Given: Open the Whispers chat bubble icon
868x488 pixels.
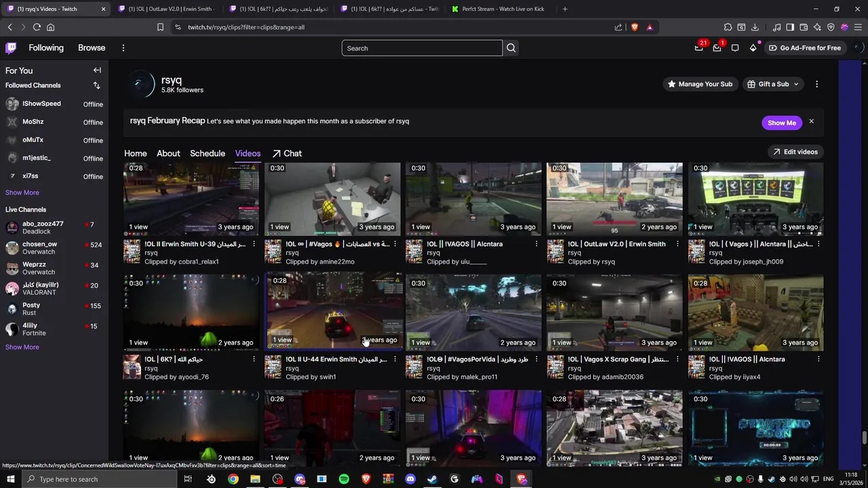Looking at the screenshot, I should click(x=735, y=48).
